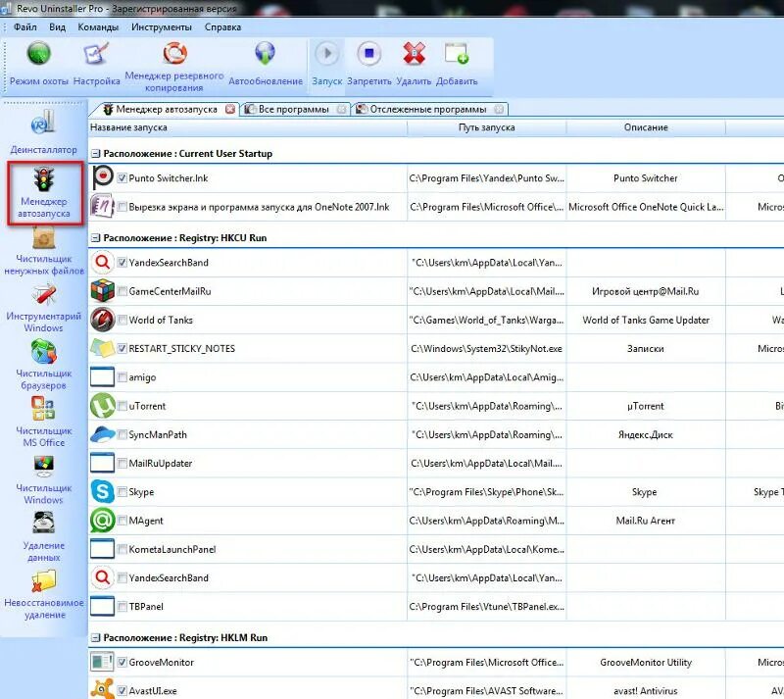The image size is (784, 699).
Task: Sort by Название запуска column header
Action: [248, 127]
